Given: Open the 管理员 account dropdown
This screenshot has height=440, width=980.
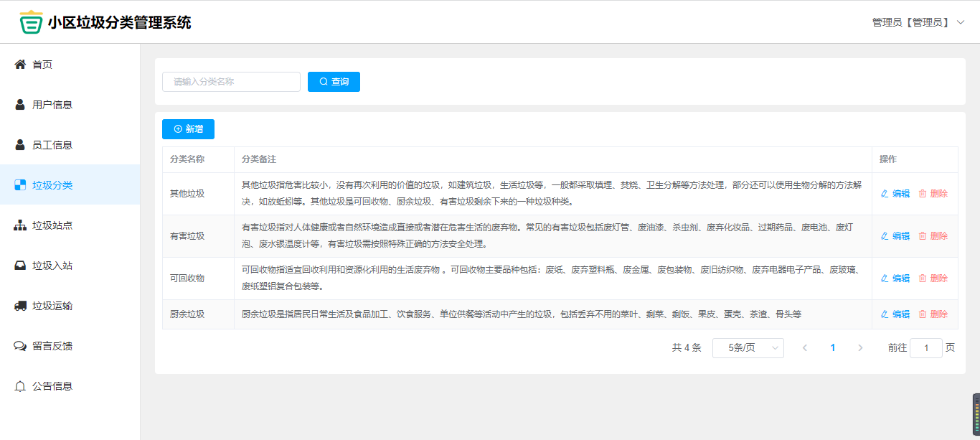Looking at the screenshot, I should pos(918,22).
